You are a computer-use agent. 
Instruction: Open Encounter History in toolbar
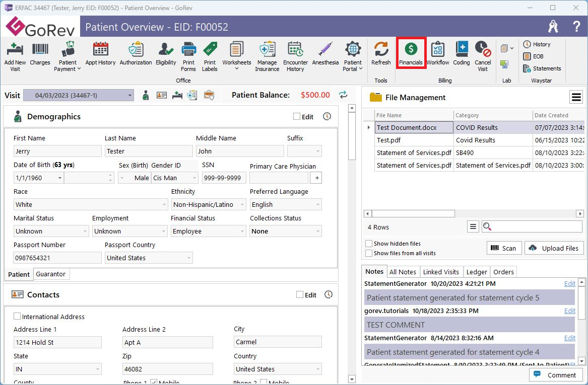pos(295,55)
